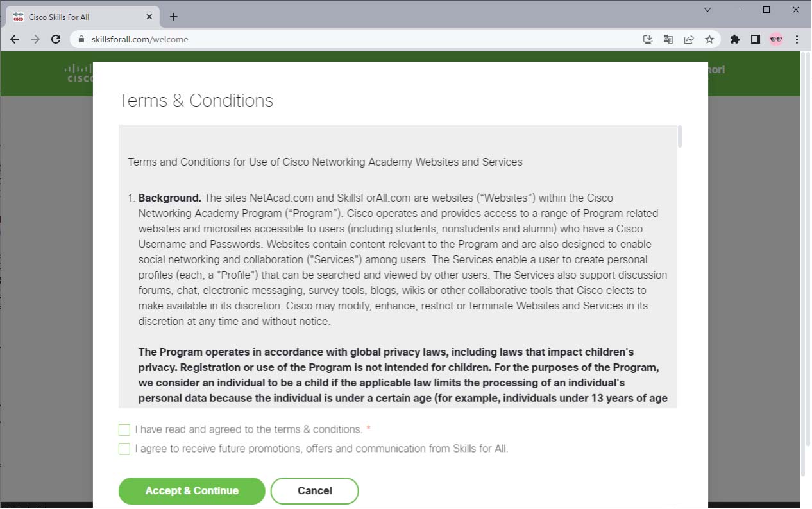Go back to the previous page
Screen dimensions: 812x509
[x=15, y=39]
